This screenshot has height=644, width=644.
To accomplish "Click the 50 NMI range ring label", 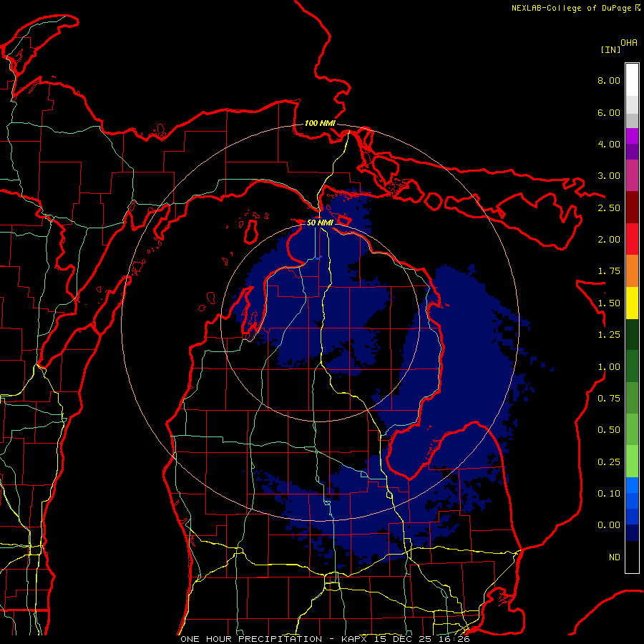I will click(x=320, y=223).
